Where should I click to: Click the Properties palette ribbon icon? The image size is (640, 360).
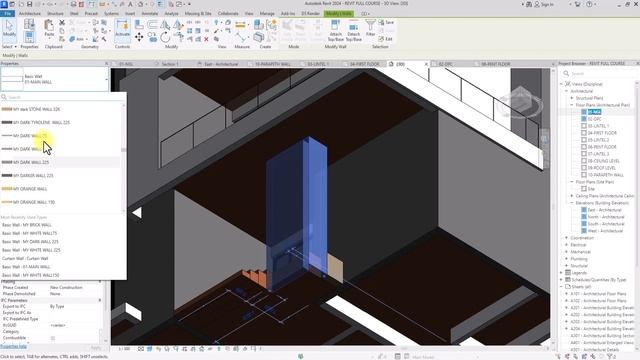pyautogui.click(x=29, y=38)
